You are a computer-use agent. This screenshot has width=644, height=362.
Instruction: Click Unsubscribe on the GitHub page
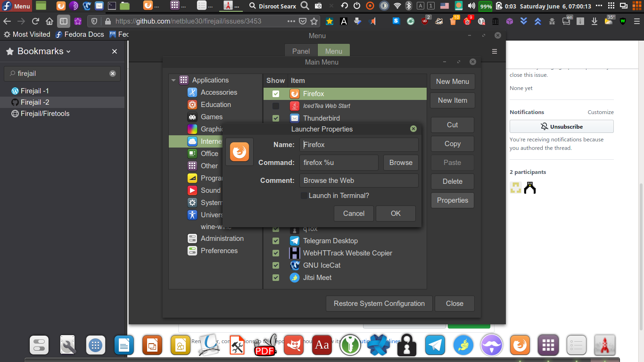point(561,126)
